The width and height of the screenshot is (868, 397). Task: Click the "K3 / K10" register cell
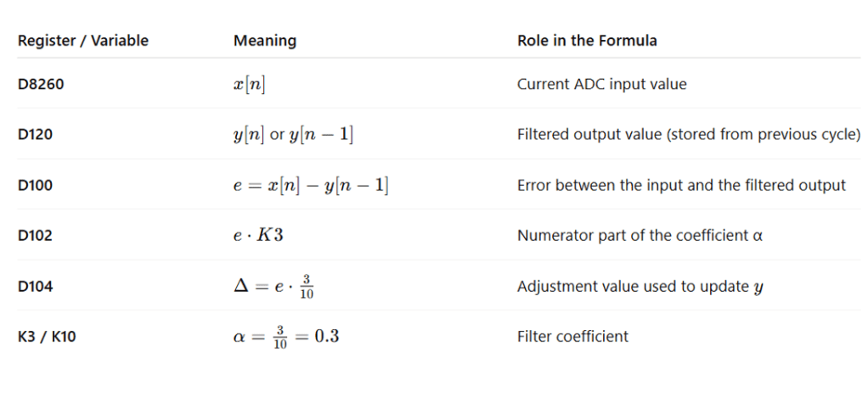(x=46, y=337)
